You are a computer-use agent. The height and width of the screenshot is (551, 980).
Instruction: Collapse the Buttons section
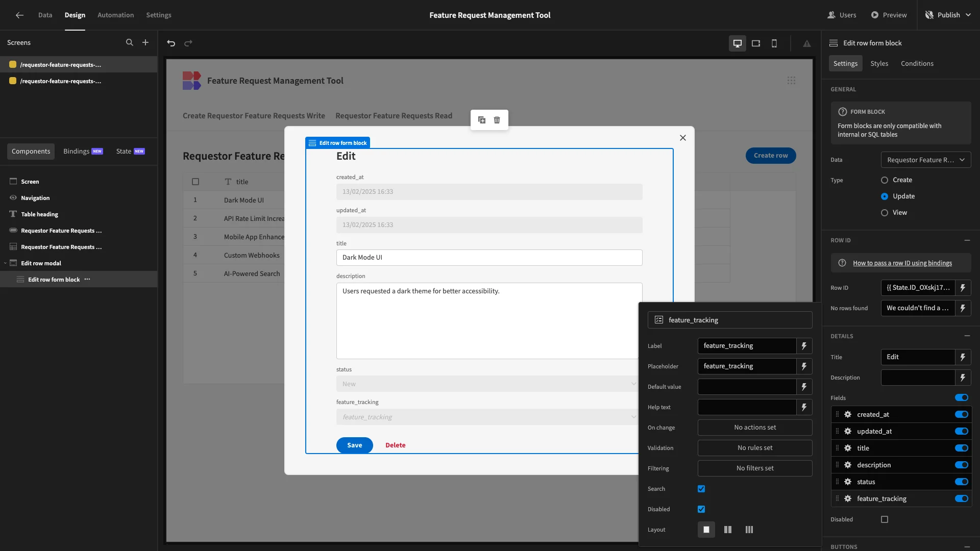[x=967, y=546]
